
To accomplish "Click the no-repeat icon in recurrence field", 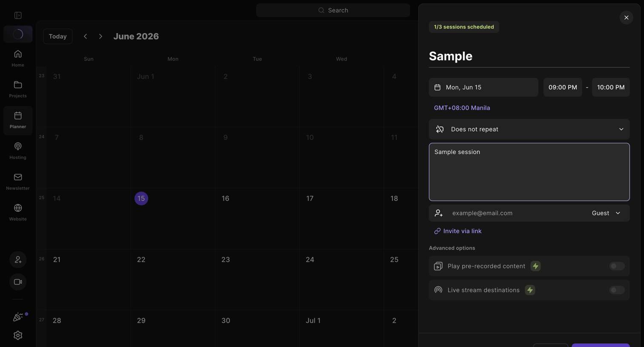I will (440, 129).
